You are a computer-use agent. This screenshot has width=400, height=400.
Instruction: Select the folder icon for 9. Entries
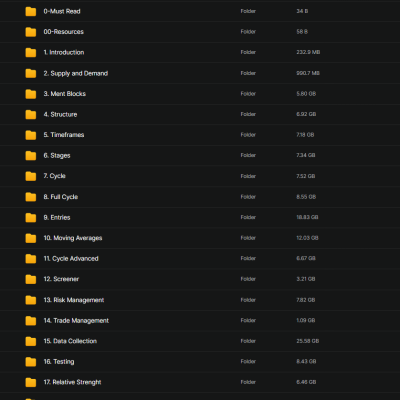coord(31,218)
